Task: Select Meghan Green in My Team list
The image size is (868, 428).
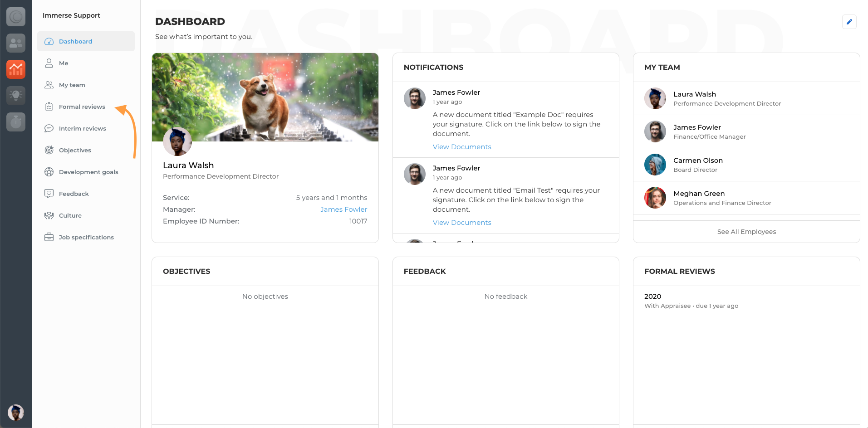Action: (746, 198)
